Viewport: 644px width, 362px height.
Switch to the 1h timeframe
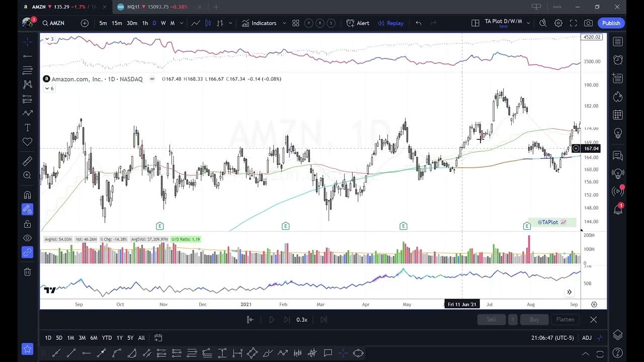[145, 23]
